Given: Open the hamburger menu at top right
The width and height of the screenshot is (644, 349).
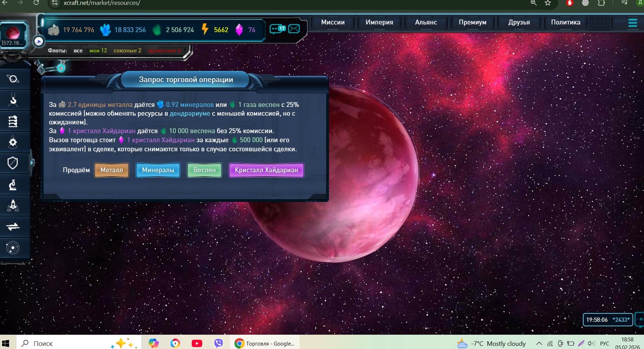Looking at the screenshot, I should point(632,23).
